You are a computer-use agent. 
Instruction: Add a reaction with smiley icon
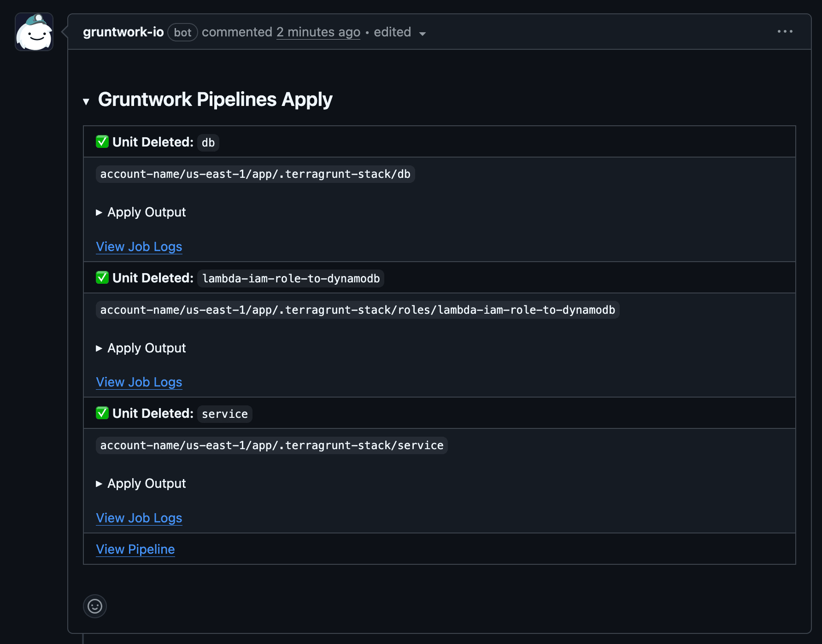pyautogui.click(x=95, y=606)
